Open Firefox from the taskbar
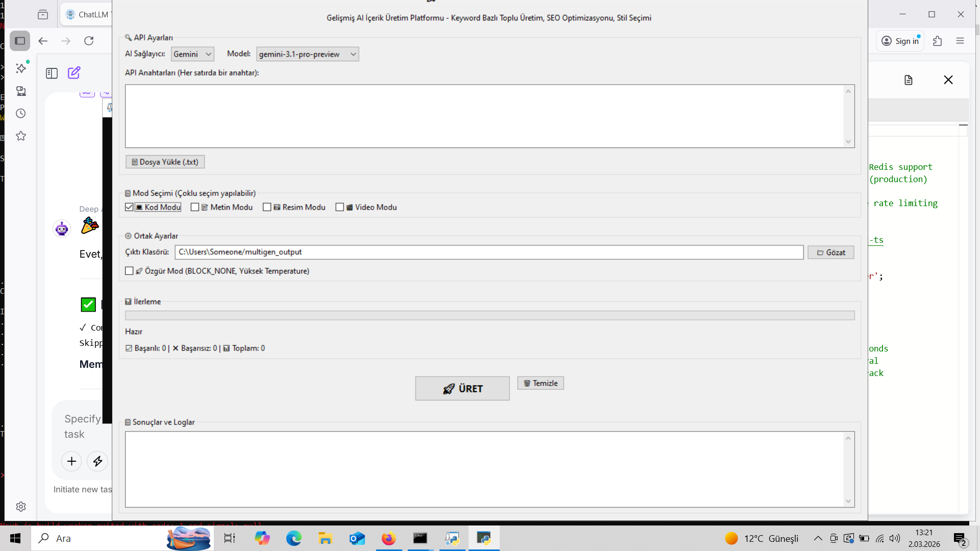This screenshot has height=551, width=980. point(388,538)
